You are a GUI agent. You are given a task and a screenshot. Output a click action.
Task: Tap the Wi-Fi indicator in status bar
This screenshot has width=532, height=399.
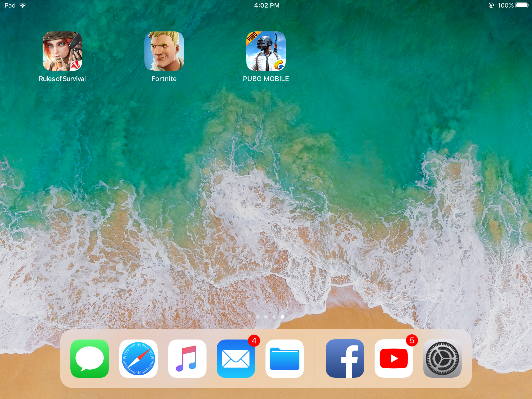click(23, 5)
